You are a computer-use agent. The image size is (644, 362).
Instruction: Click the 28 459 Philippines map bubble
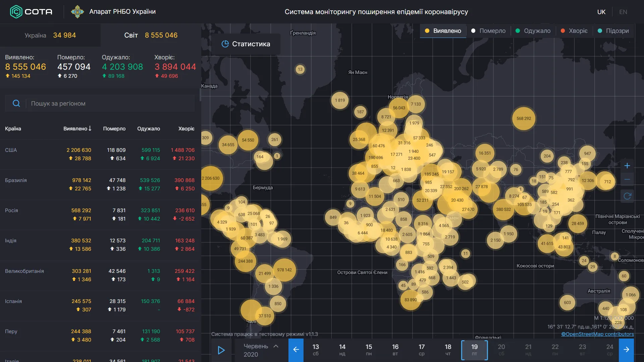[x=578, y=224]
